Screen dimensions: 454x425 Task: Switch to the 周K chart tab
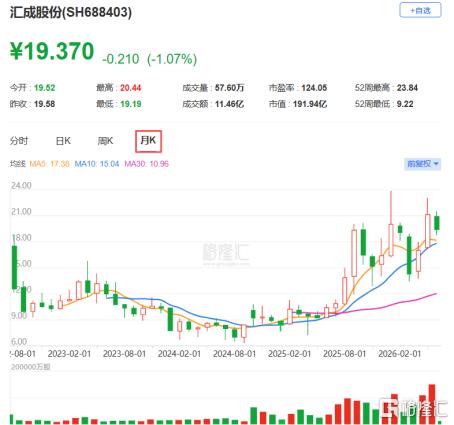(x=105, y=141)
